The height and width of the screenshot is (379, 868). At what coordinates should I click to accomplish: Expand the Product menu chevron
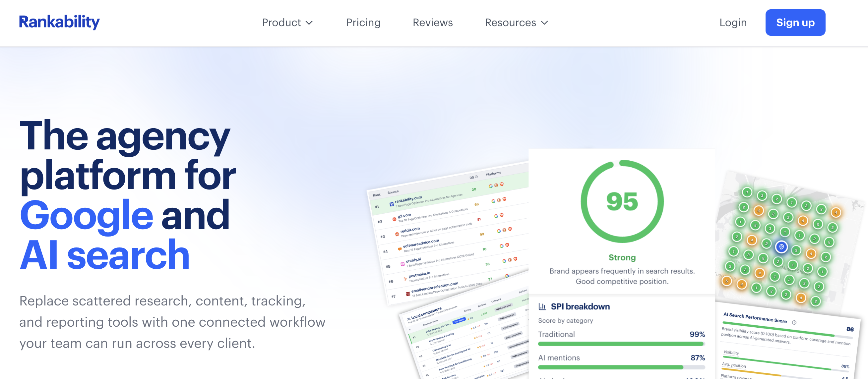pyautogui.click(x=309, y=23)
